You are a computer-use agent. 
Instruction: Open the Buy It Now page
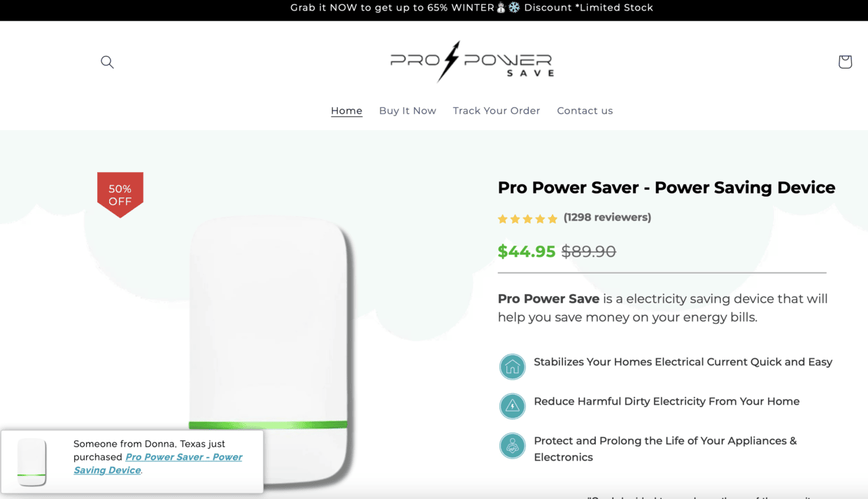pos(407,111)
